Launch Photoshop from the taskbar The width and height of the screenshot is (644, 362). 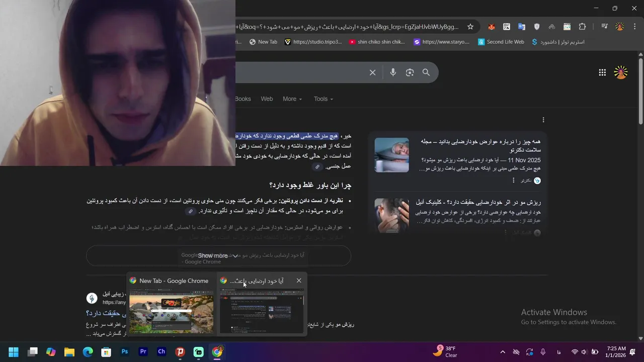(125, 352)
